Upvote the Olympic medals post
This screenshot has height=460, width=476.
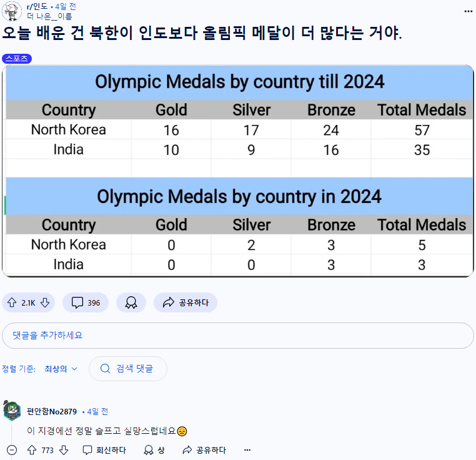pyautogui.click(x=12, y=302)
